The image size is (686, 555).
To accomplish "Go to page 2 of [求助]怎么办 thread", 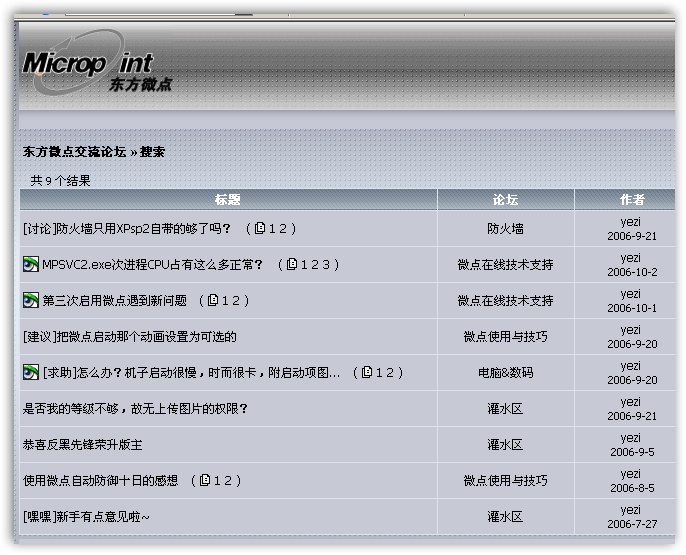I will click(390, 373).
